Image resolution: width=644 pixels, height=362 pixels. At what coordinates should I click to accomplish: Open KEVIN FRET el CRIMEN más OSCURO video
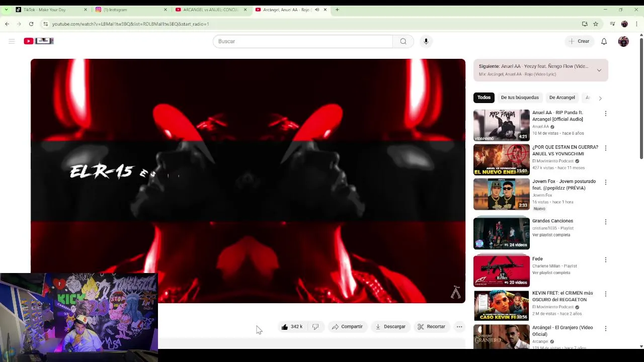(562, 296)
